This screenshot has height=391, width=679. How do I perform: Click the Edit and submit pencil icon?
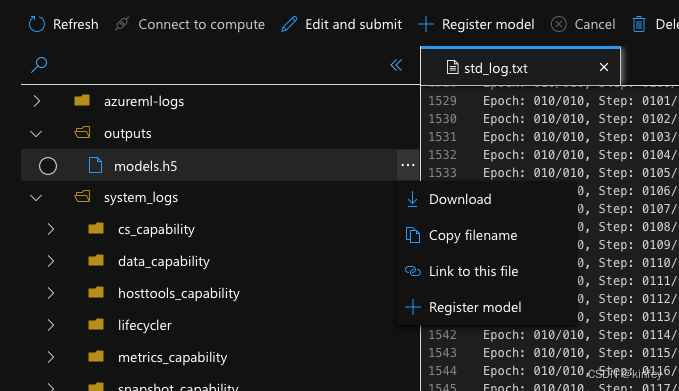tap(289, 24)
